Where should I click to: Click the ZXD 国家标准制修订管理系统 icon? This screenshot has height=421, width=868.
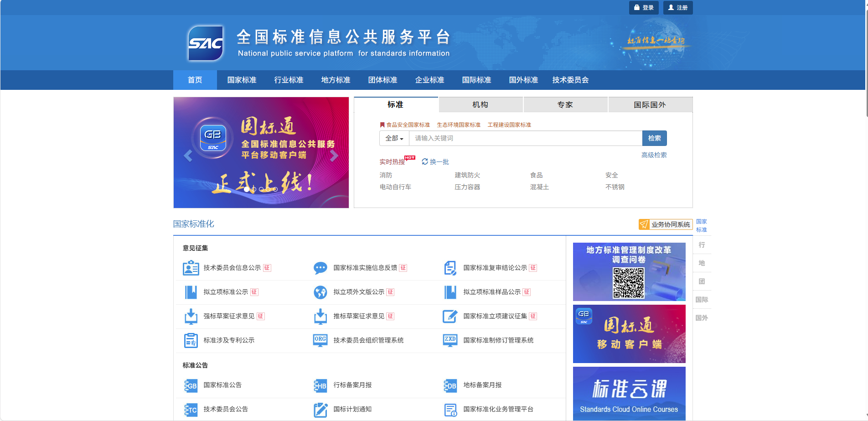coord(450,340)
